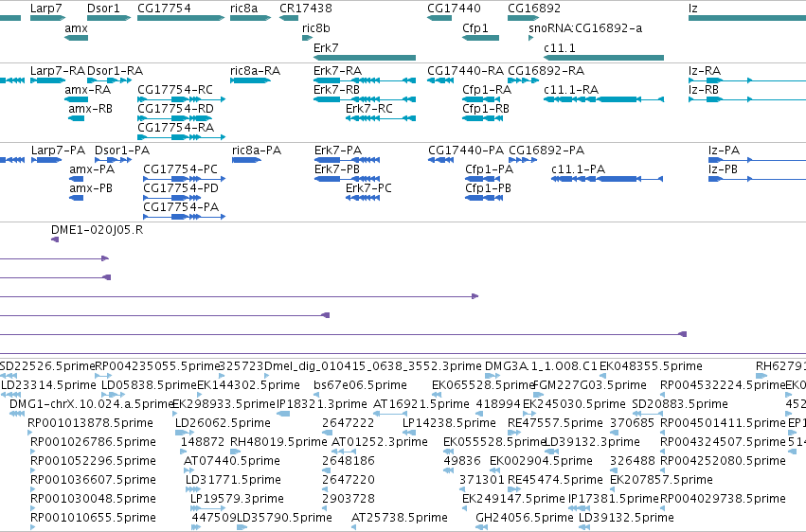Viewport: 806px width, 532px height.
Task: Open the RP004235055.5prime EST
Action: pos(104,376)
